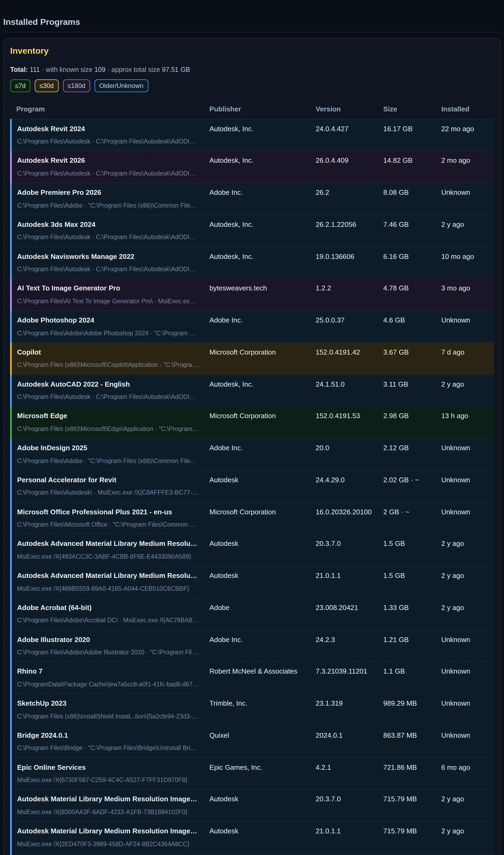
Task: Click publisher Epic Games, Inc.
Action: tap(236, 767)
